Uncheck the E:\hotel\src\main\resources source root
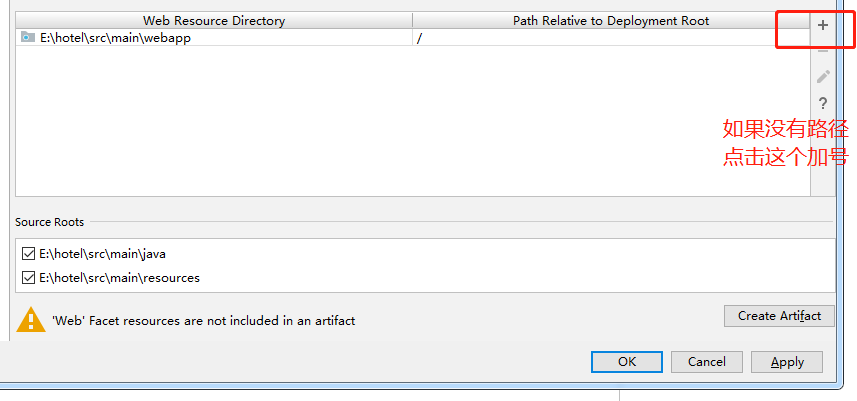857x401 pixels. click(28, 278)
